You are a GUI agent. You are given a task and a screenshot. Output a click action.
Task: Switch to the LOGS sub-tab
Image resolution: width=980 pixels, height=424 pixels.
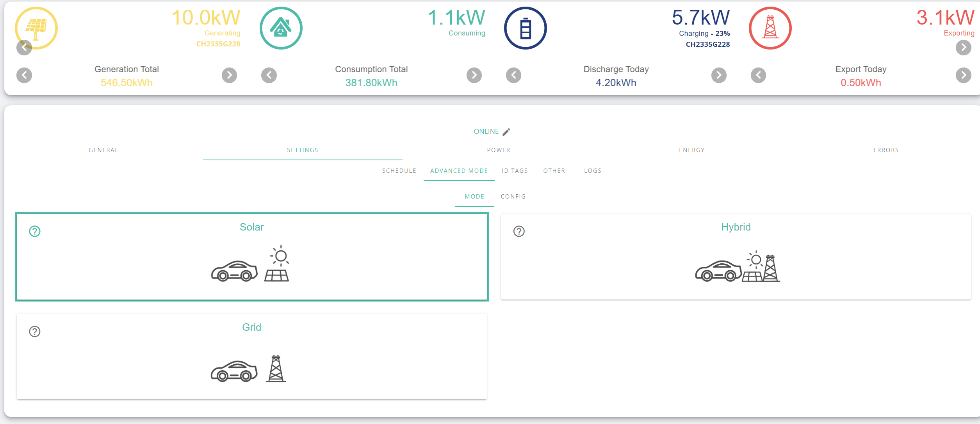pyautogui.click(x=593, y=171)
